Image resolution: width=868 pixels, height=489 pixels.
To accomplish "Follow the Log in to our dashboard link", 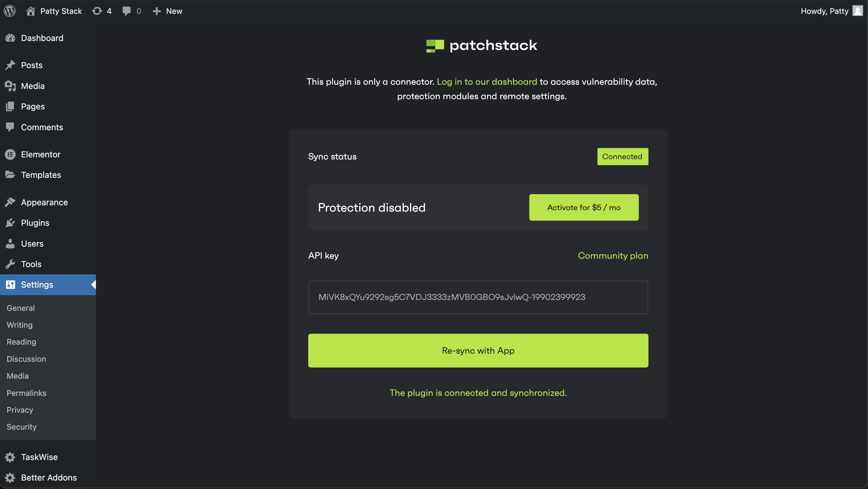I will [x=486, y=82].
